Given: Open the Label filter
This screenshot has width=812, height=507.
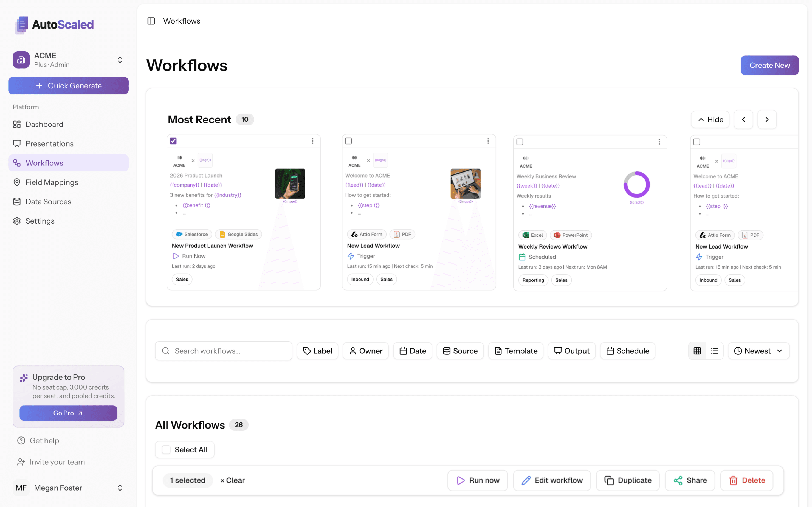Looking at the screenshot, I should tap(317, 351).
